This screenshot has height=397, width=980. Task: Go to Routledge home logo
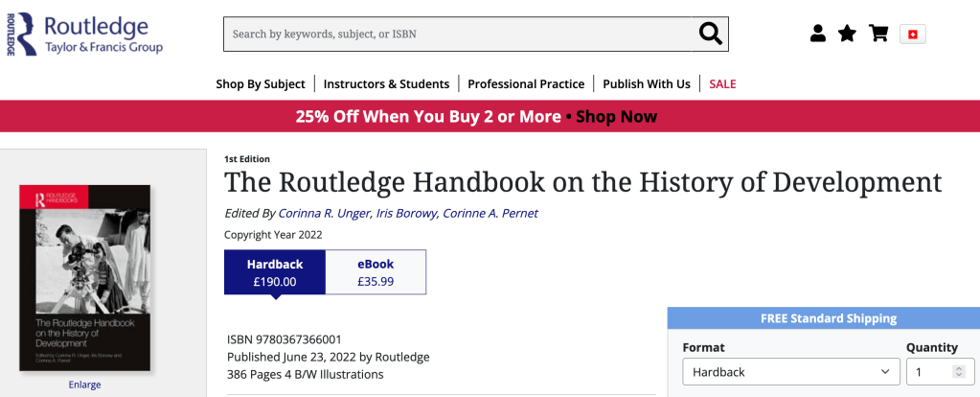coord(84,35)
